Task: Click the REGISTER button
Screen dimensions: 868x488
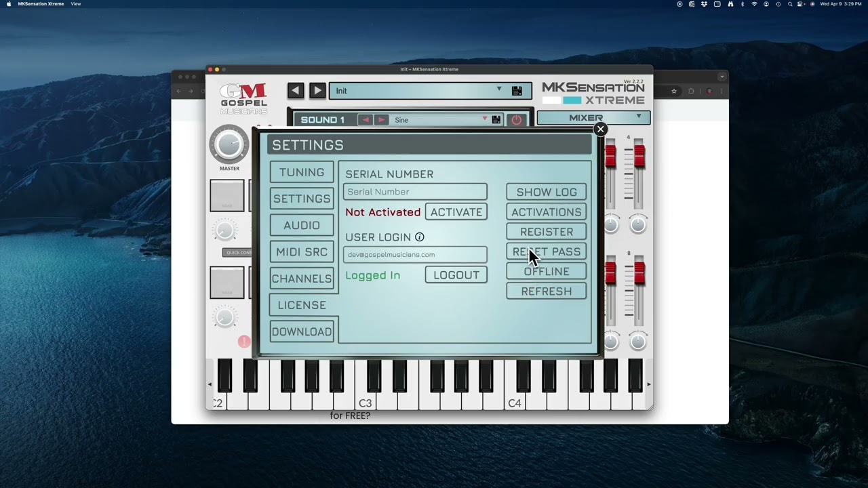Action: coord(547,232)
